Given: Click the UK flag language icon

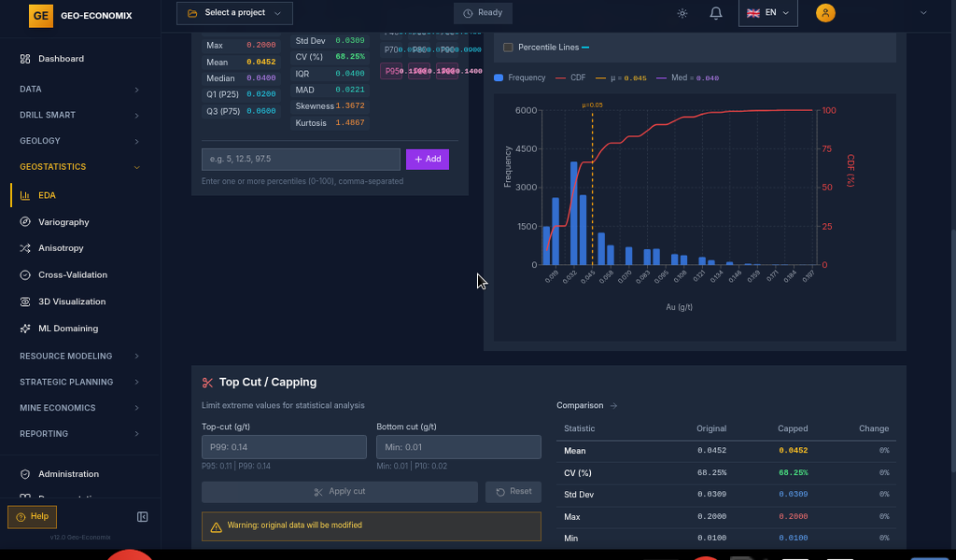Looking at the screenshot, I should pos(753,13).
